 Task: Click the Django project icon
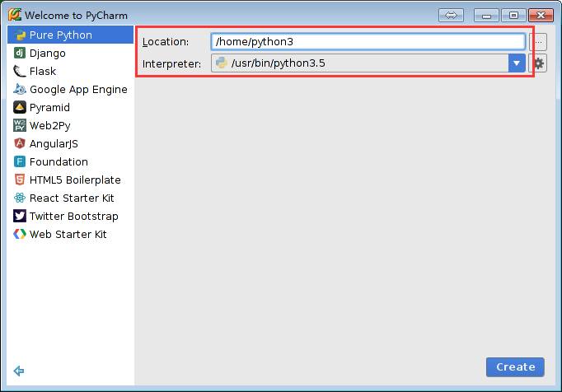coord(20,53)
